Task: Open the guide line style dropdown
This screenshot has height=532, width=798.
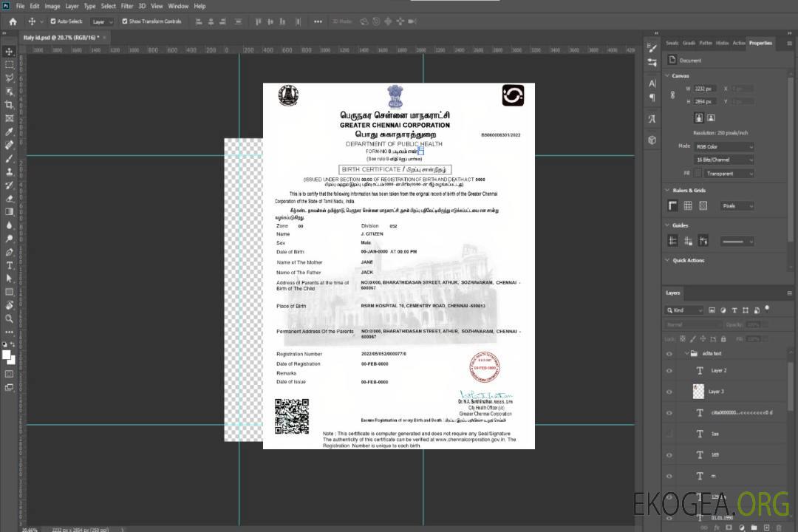Action: click(737, 242)
